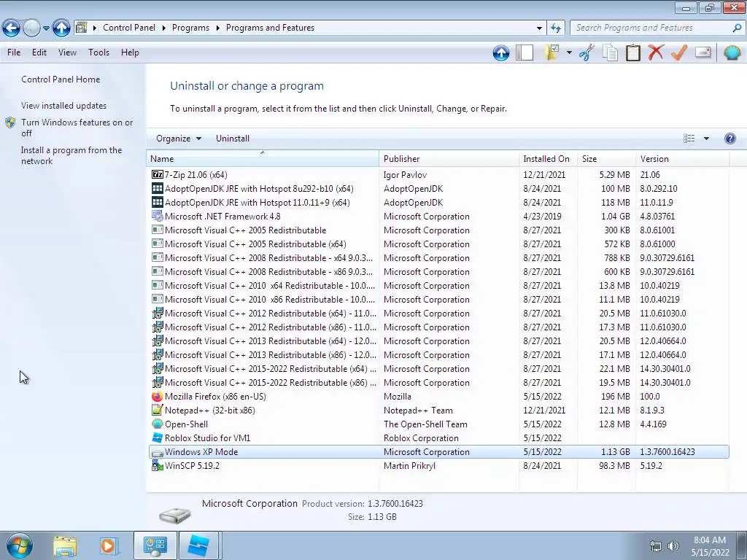Click the orange checkmark Properties icon
The image size is (747, 560).
679,52
